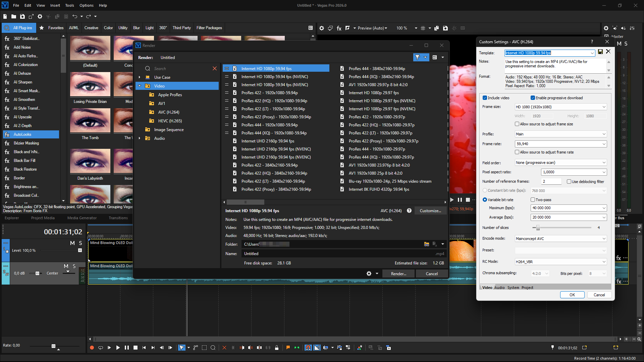This screenshot has height=362, width=644.
Task: Click Browse folder icon next to Folder path
Action: pos(427,244)
